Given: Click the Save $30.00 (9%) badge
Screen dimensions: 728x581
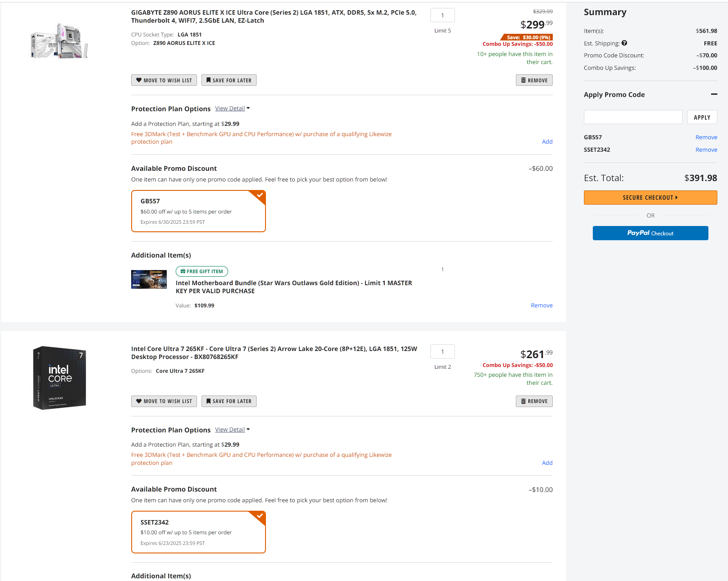Looking at the screenshot, I should [527, 37].
